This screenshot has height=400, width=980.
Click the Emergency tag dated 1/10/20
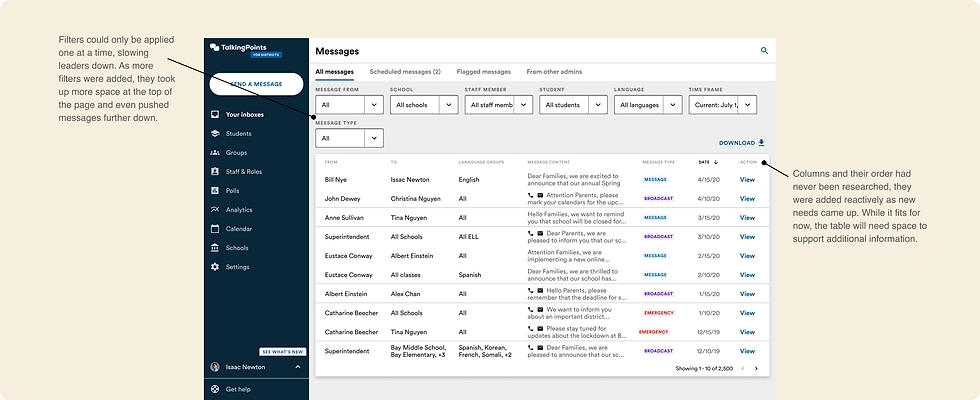tap(659, 312)
